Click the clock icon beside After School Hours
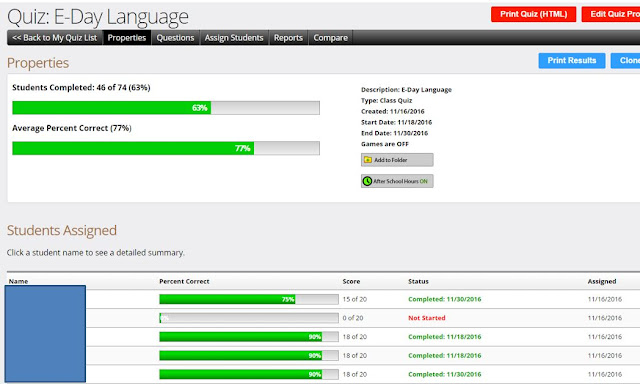The image size is (640, 384). click(x=367, y=181)
